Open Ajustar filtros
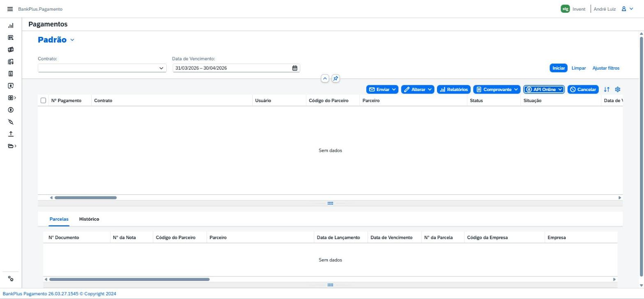 pos(606,68)
